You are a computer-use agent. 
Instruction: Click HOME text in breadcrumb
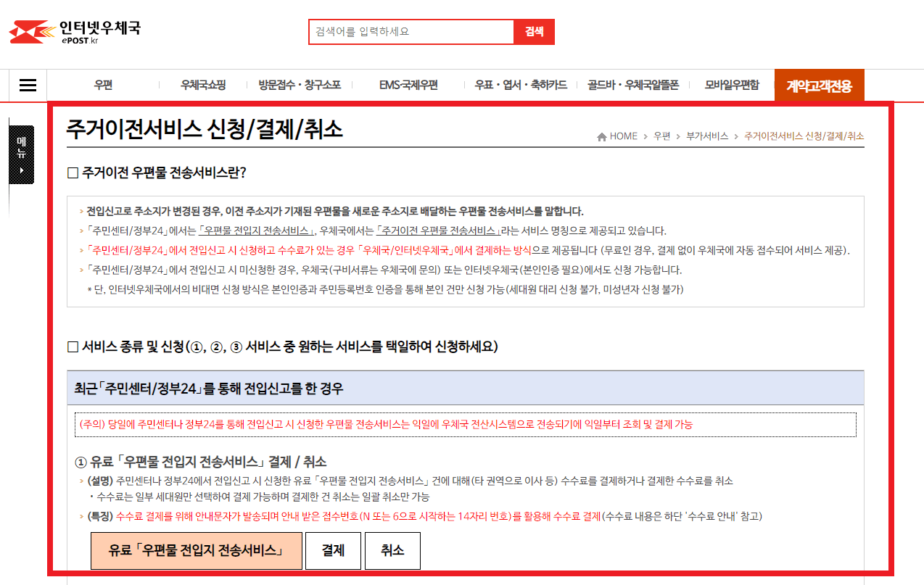click(624, 136)
